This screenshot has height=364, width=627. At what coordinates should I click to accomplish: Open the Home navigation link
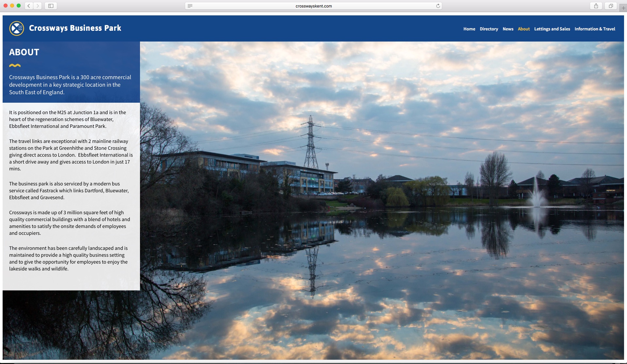click(469, 29)
